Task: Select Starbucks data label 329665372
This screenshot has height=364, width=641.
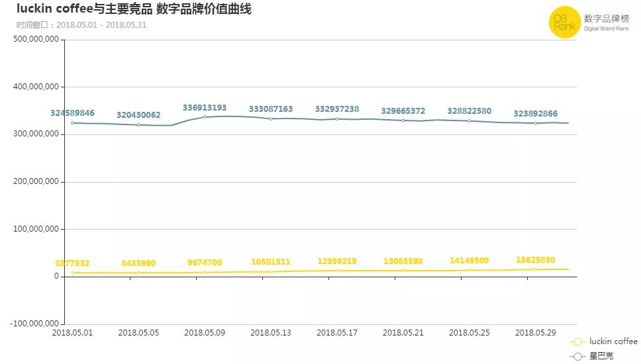Action: [x=403, y=111]
